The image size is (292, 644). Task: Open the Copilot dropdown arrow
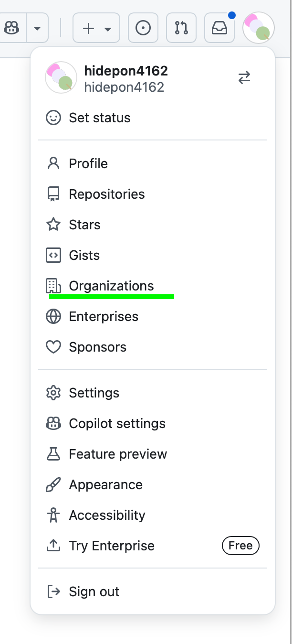37,28
